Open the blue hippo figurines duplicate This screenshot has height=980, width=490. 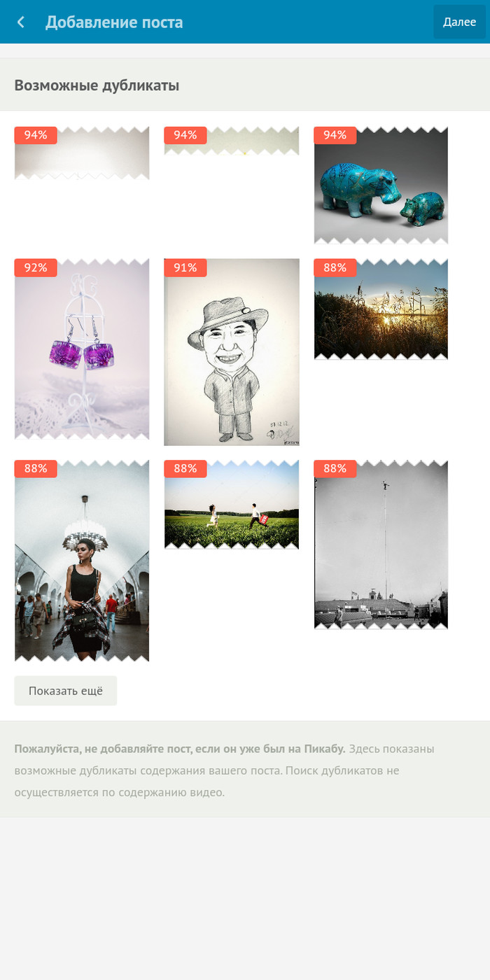coord(381,185)
